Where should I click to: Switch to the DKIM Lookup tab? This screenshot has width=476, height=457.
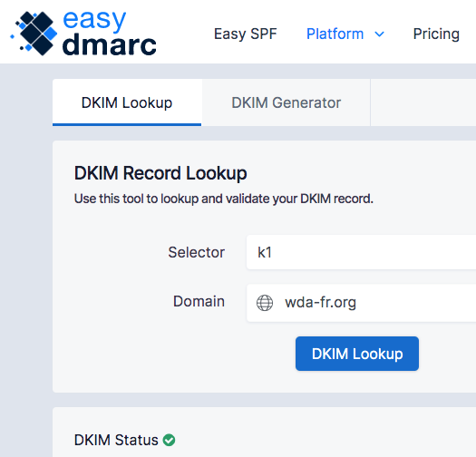click(127, 102)
